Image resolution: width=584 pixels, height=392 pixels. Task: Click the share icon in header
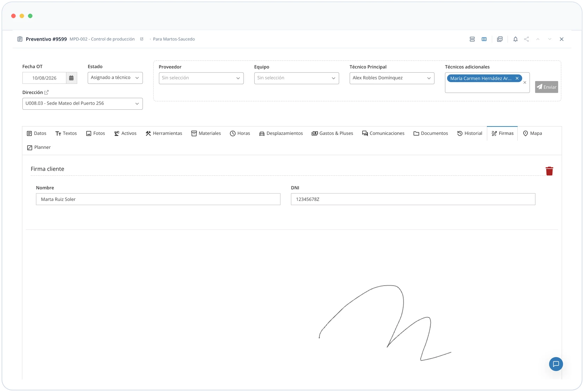pyautogui.click(x=526, y=39)
